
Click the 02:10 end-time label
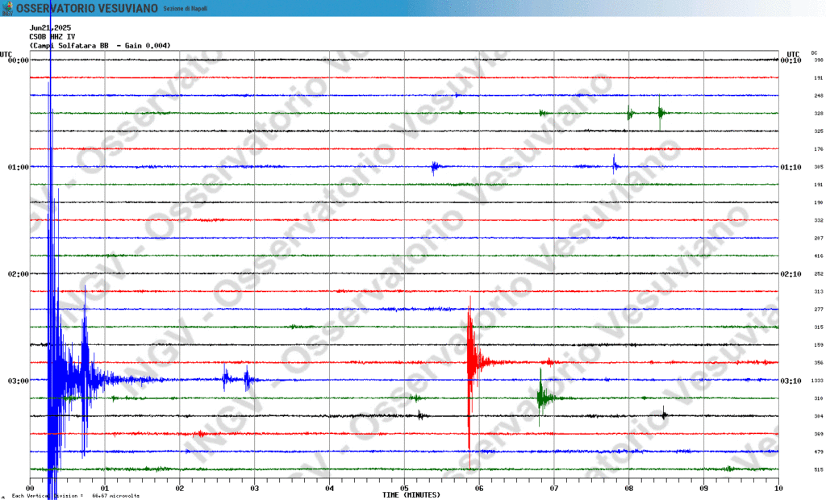coord(791,274)
